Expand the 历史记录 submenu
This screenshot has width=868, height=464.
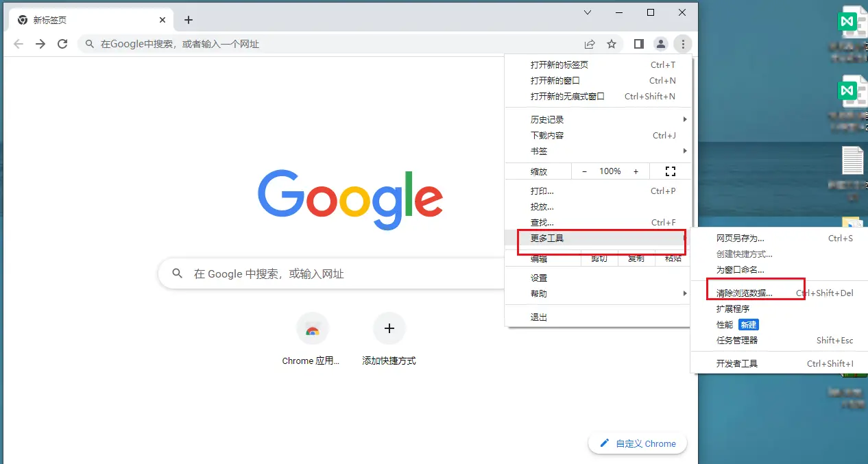click(x=596, y=119)
